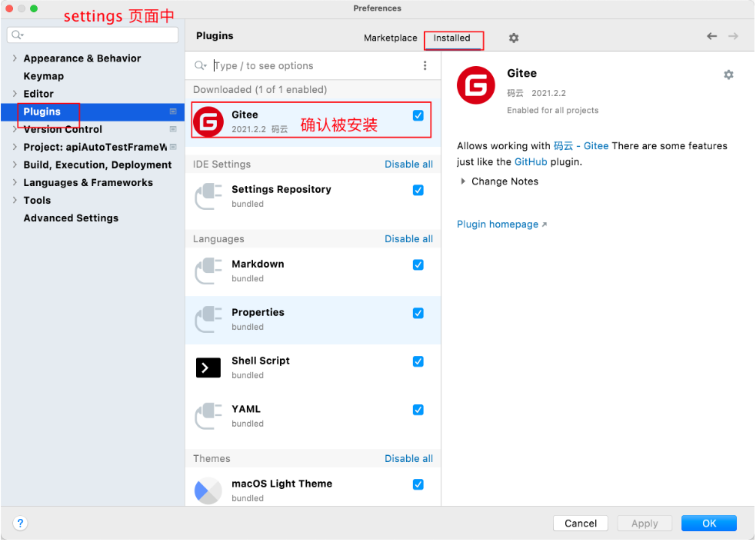Click the Settings Repository plug icon
This screenshot has width=756, height=542.
tap(208, 197)
